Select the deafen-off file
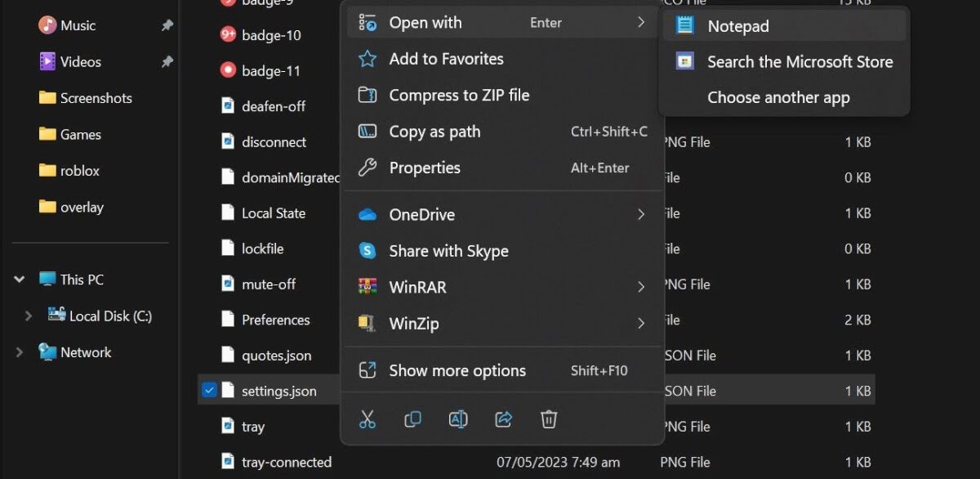 tap(274, 106)
